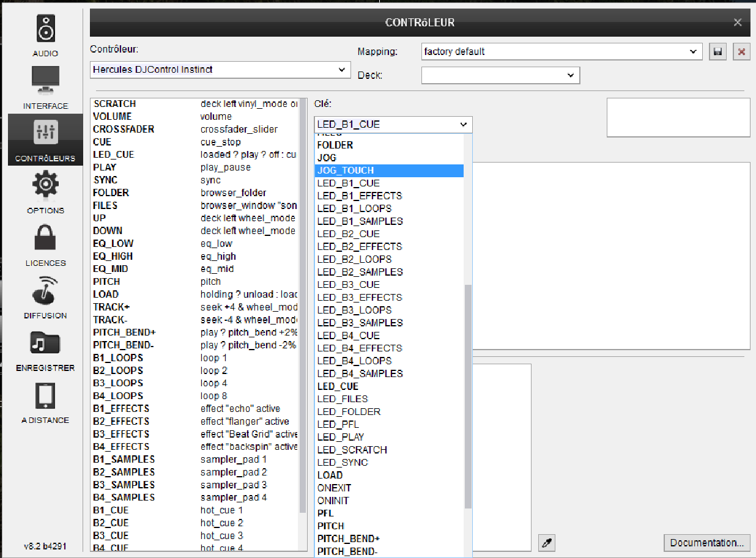
Task: Select the TRACK+ mapping row
Action: coord(195,307)
